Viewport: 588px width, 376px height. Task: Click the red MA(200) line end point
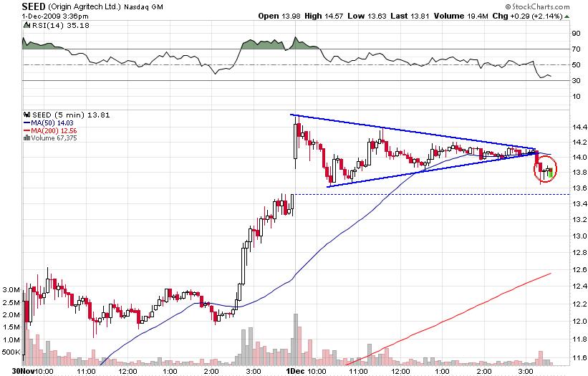point(551,274)
